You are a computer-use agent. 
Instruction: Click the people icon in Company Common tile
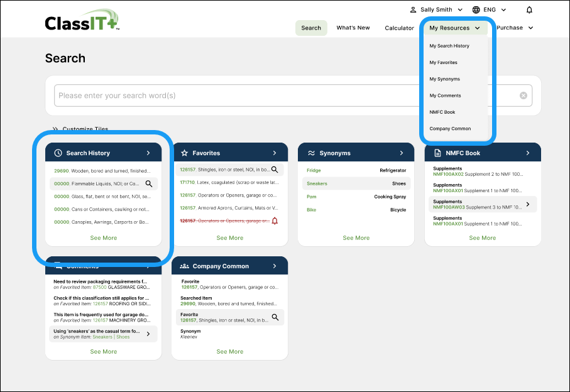(184, 266)
